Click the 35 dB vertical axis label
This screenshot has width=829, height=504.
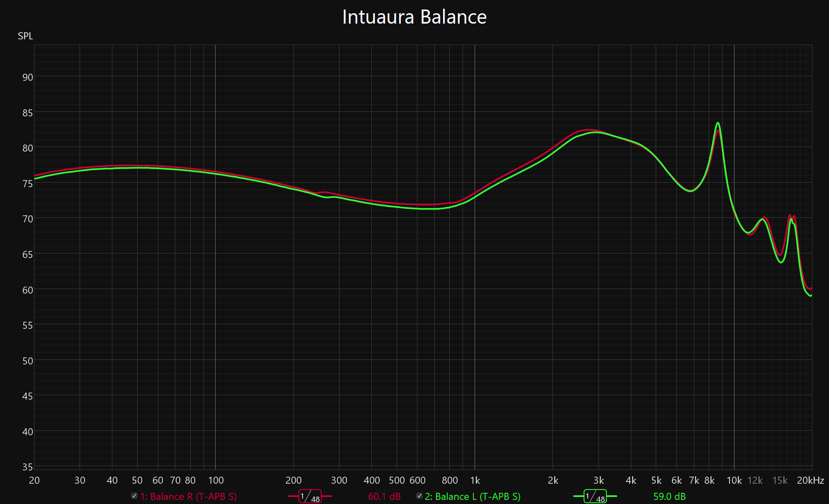27,467
